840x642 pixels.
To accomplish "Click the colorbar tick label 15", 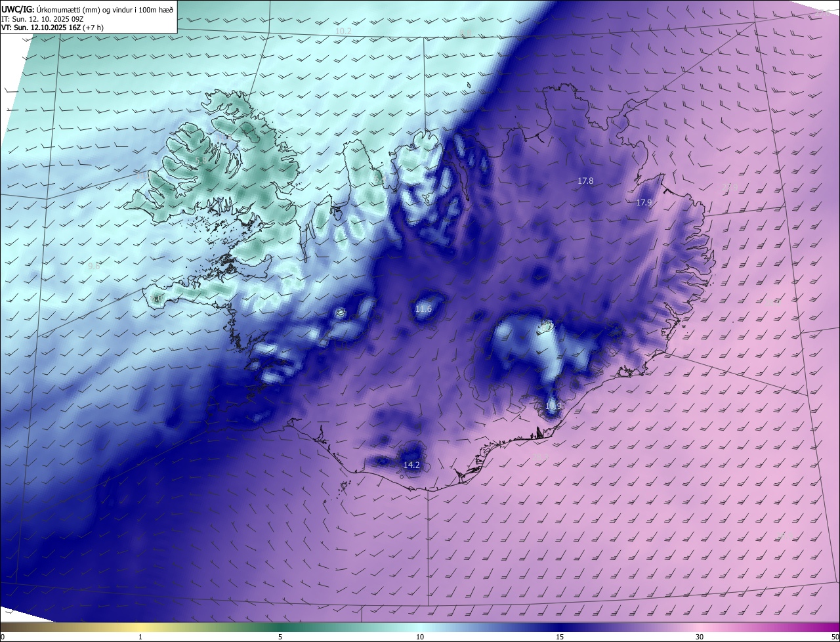I will coord(560,637).
